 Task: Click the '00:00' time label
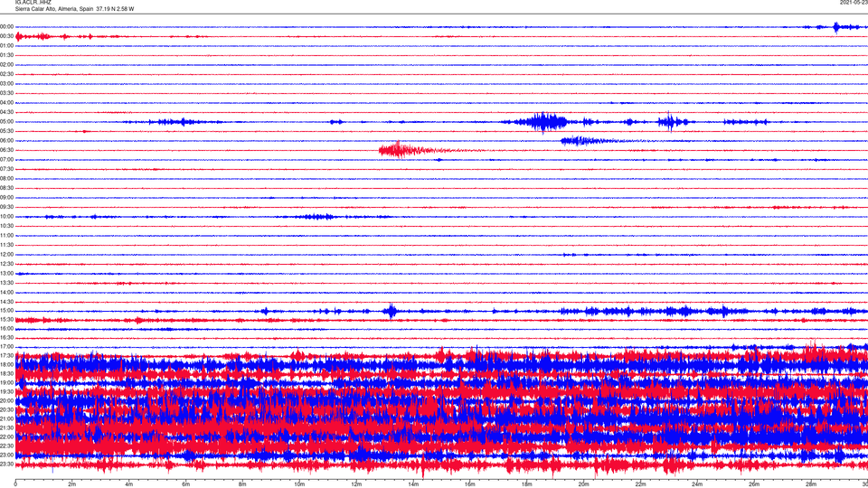click(6, 26)
